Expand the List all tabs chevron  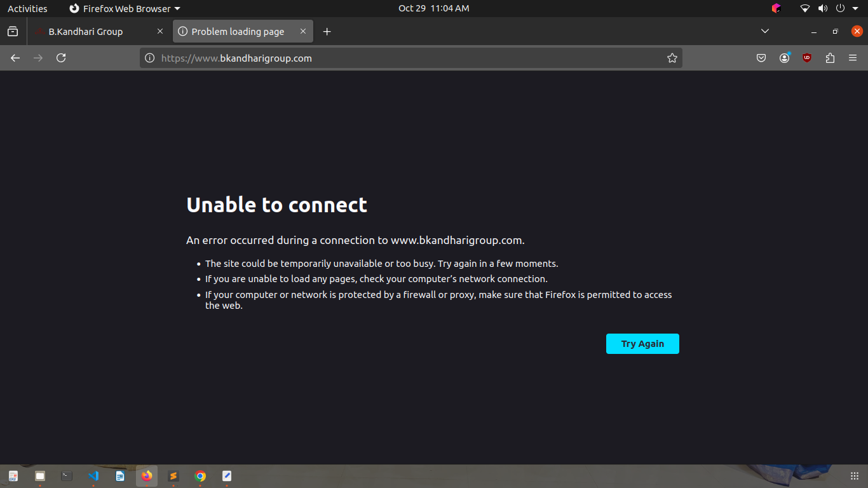coord(765,31)
